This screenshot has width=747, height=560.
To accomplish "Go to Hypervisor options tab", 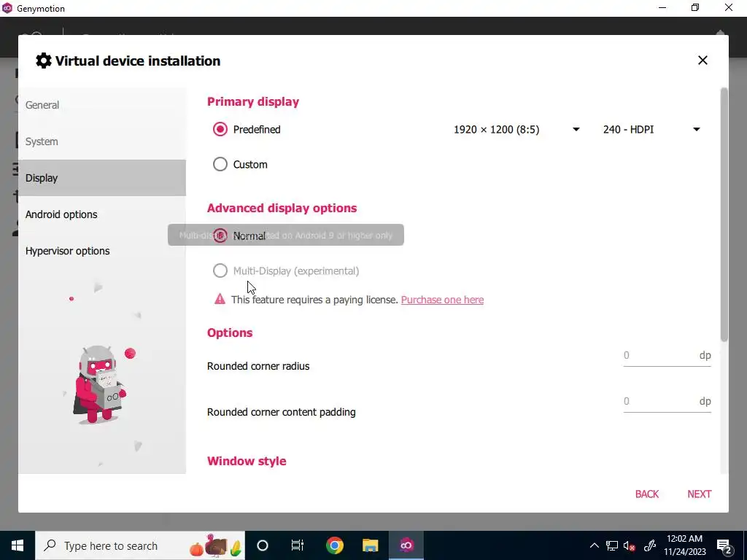I will pyautogui.click(x=102, y=251).
